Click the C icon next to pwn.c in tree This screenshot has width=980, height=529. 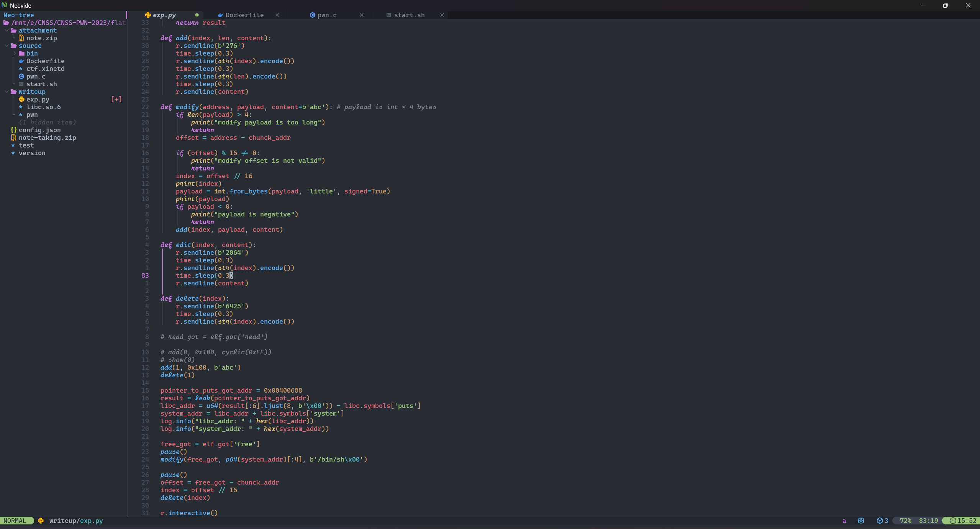21,76
